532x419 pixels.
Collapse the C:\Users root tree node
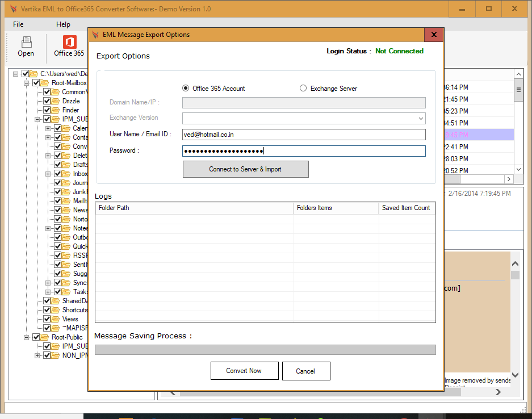pos(15,74)
